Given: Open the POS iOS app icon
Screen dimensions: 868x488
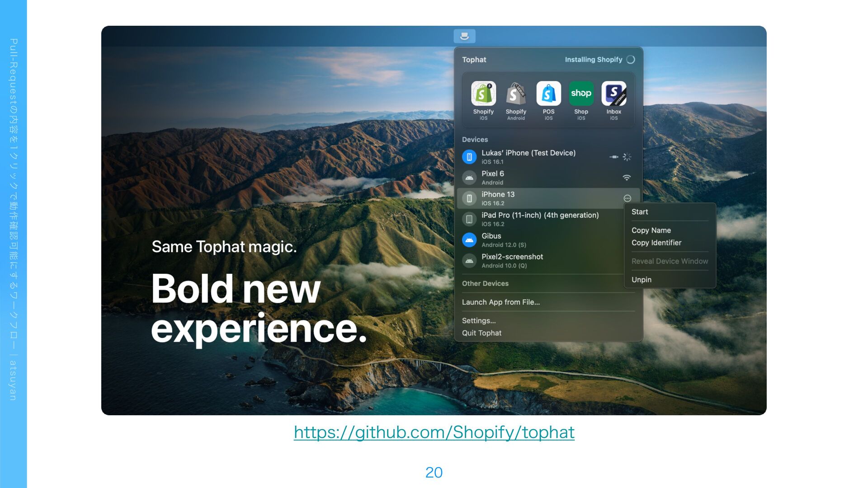Looking at the screenshot, I should (548, 94).
